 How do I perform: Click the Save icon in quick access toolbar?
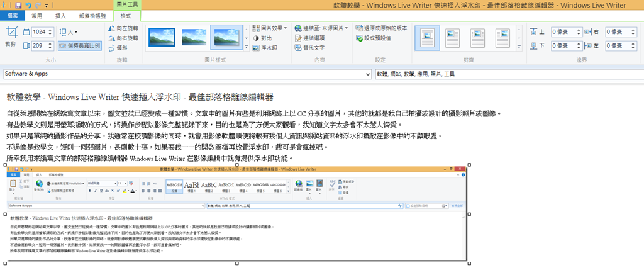[x=18, y=5]
